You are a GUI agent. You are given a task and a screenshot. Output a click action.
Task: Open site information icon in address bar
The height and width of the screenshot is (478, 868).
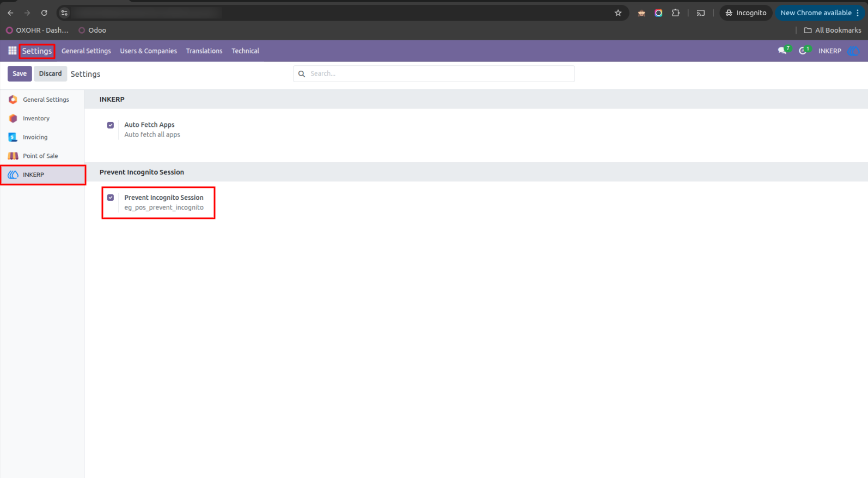tap(64, 13)
